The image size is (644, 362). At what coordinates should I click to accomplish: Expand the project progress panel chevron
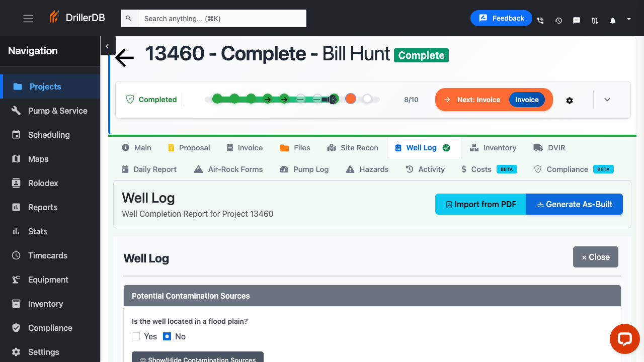607,100
